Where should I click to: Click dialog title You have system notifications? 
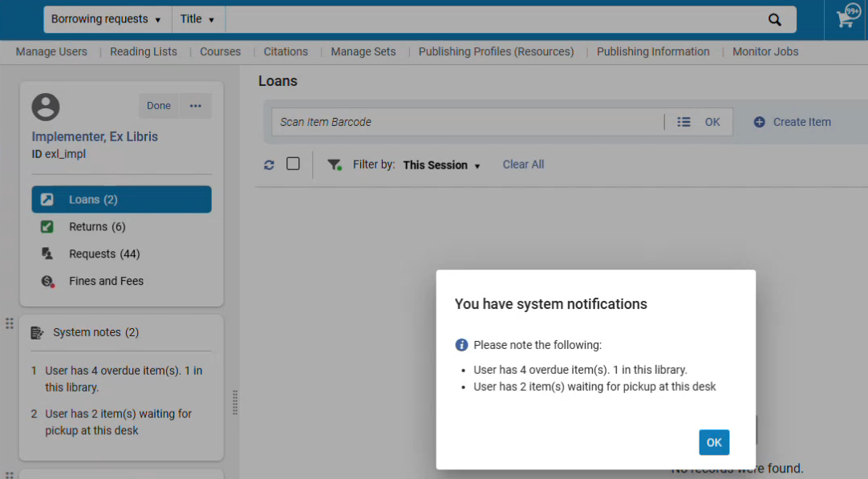(x=551, y=304)
